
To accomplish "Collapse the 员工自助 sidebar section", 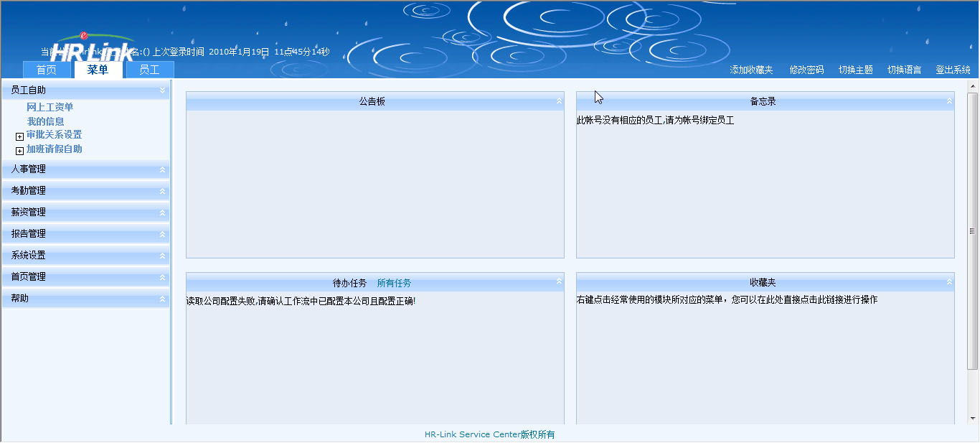I will [162, 90].
